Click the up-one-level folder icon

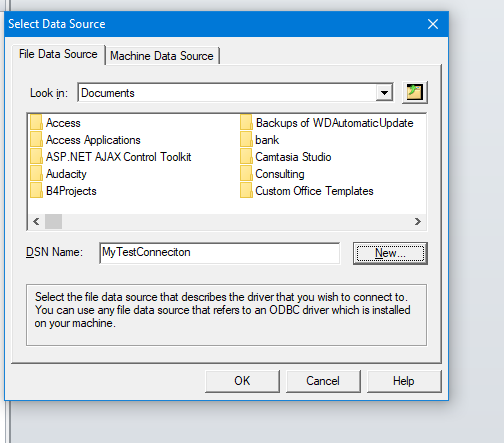click(x=415, y=92)
